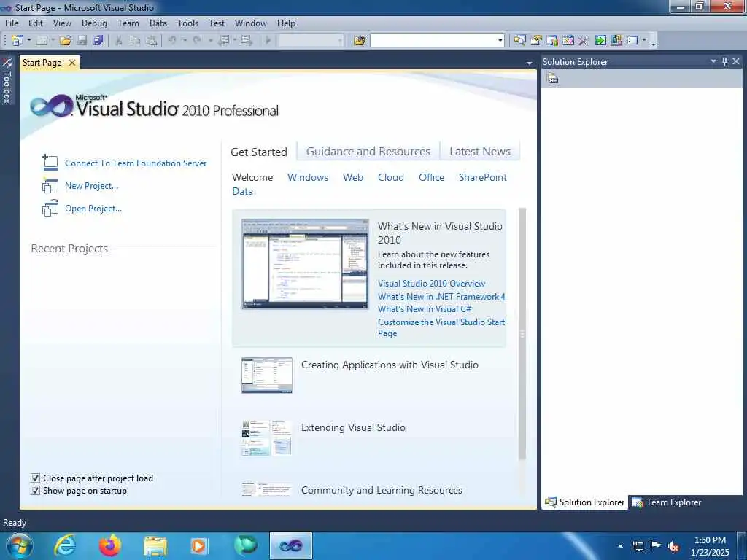Click the What's New in Visual Studio thumbnail
Screen dimensions: 747x560
(305, 264)
